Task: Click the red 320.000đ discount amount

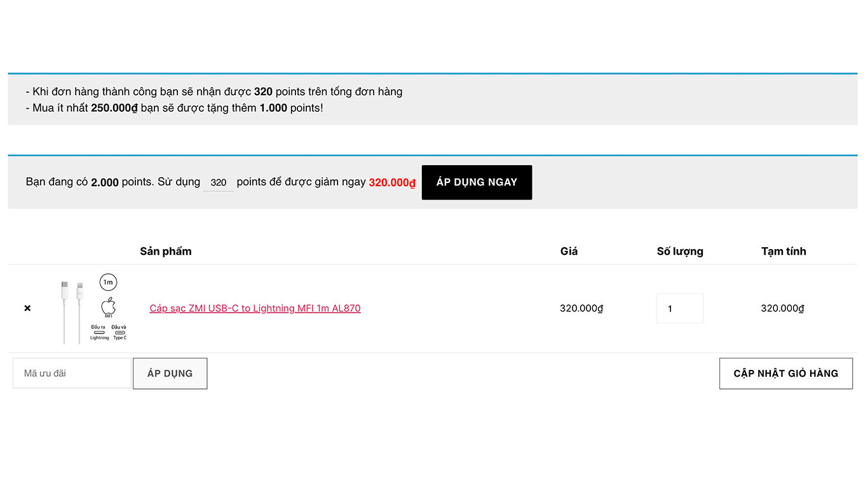Action: pyautogui.click(x=391, y=182)
